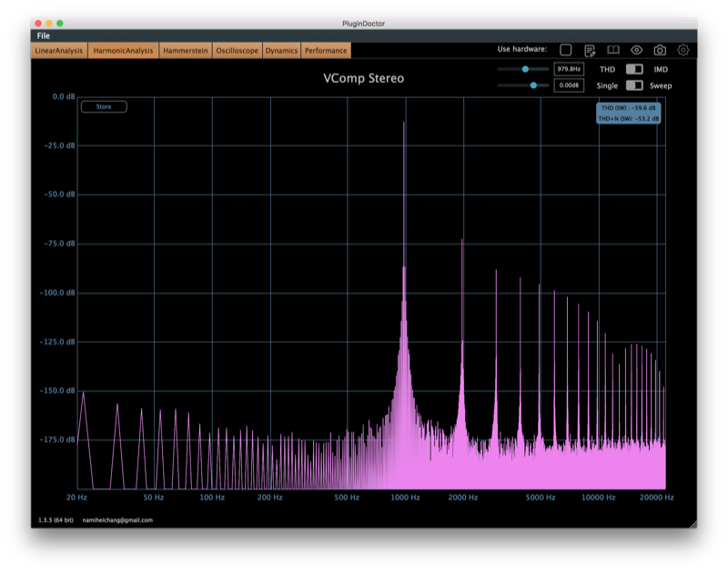
Task: Click the 0.00dB level field
Action: click(569, 85)
